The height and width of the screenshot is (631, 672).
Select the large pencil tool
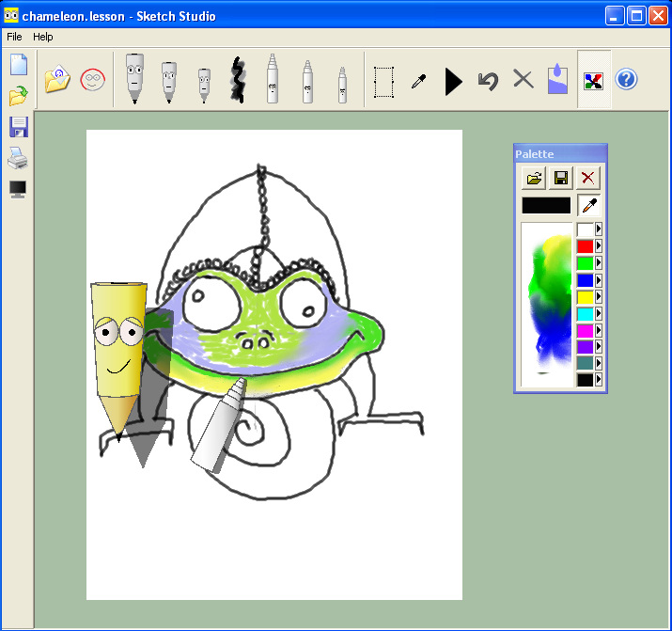click(135, 79)
